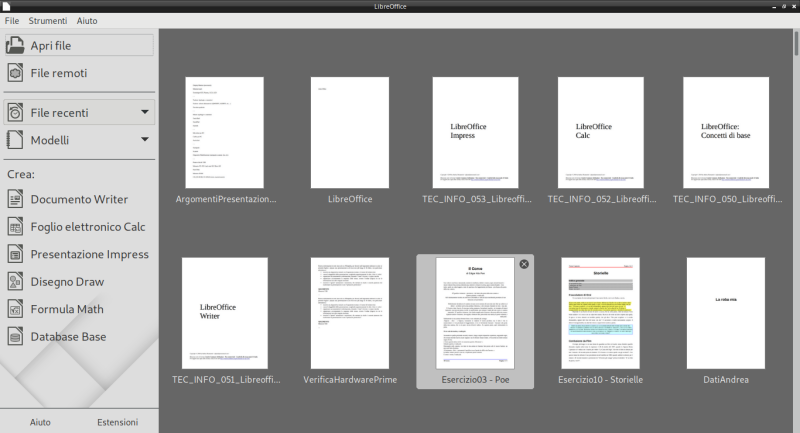This screenshot has width=800, height=433.
Task: Click the Formula Math icon
Action: point(16,309)
